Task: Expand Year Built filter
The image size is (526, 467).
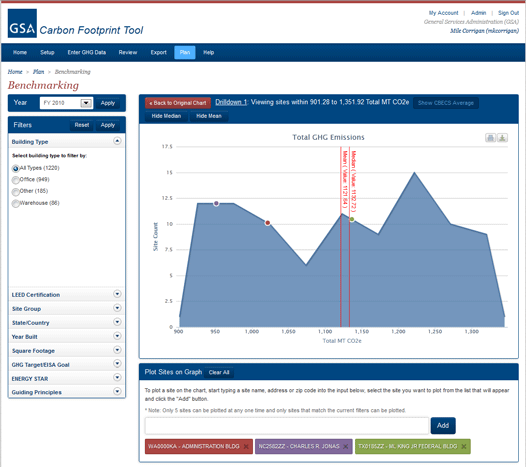Action: (117, 336)
